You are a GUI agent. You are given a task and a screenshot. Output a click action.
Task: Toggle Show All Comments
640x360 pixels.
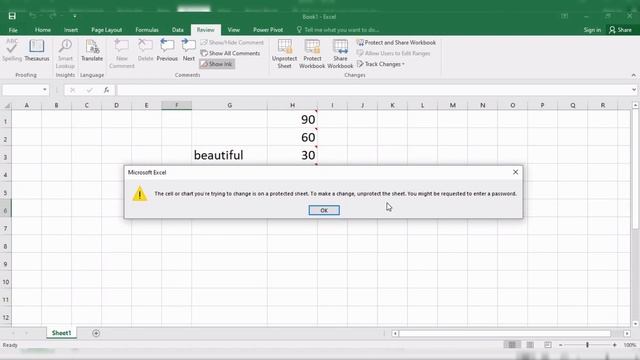coord(230,53)
